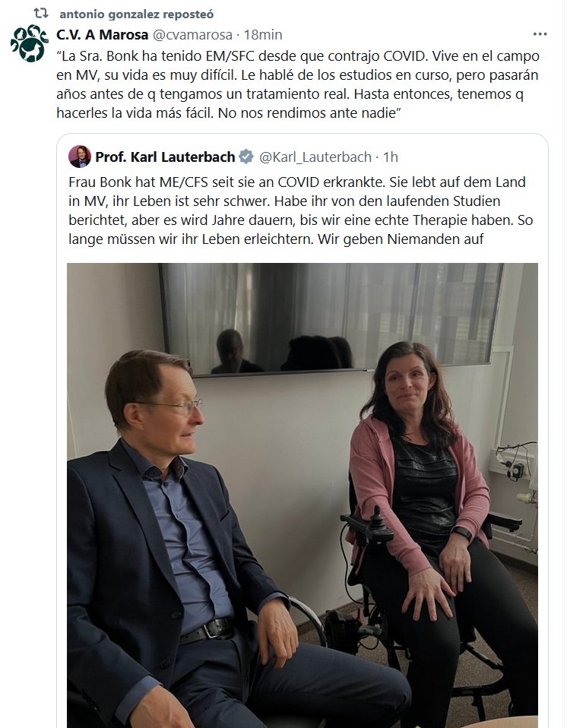
Task: Select the Prof. Karl Lauterbach name
Action: click(164, 157)
